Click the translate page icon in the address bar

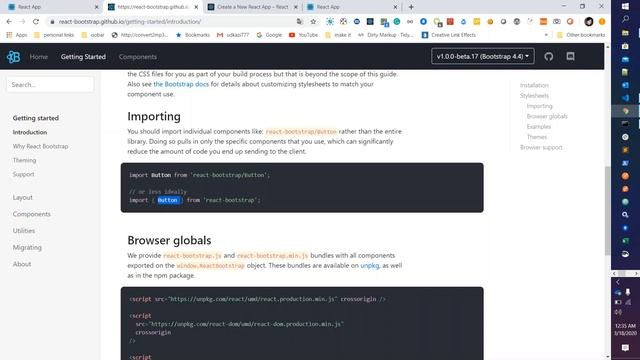(x=300, y=22)
